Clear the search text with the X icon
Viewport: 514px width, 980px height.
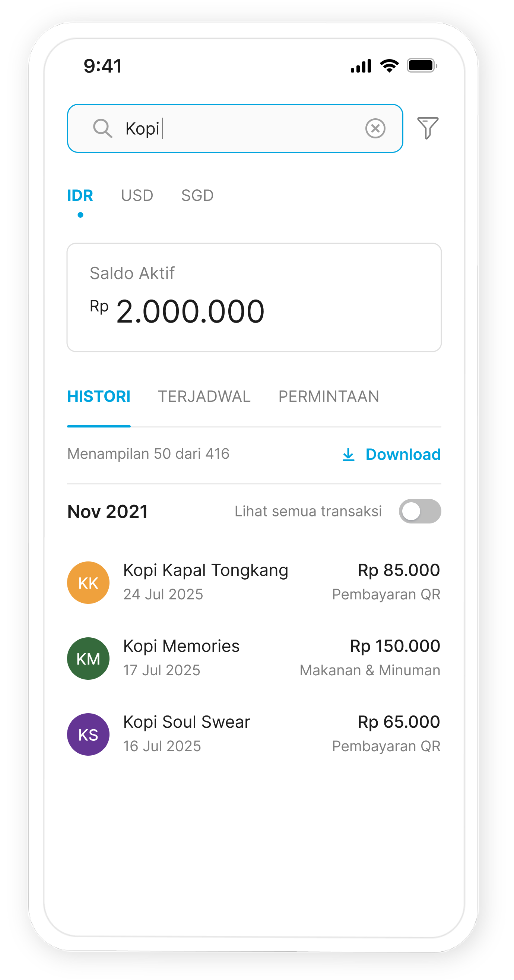pos(375,128)
